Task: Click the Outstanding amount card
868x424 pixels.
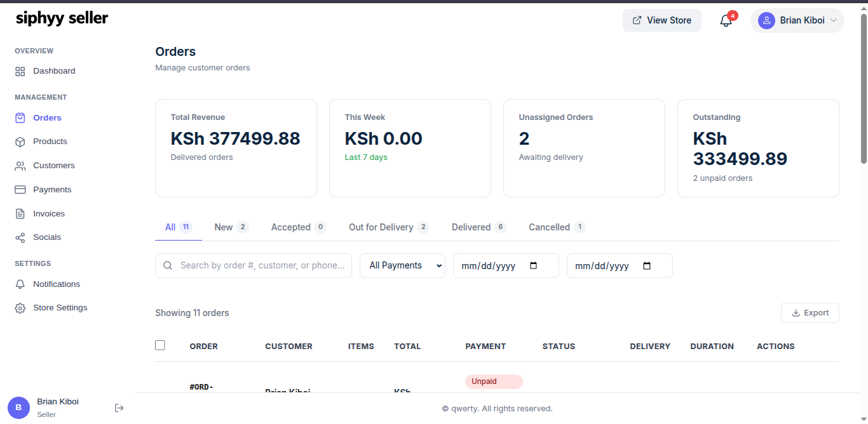Action: coord(758,148)
